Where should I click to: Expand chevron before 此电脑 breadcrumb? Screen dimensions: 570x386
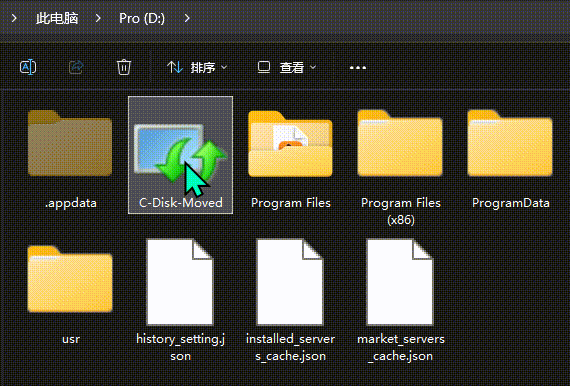click(x=14, y=18)
